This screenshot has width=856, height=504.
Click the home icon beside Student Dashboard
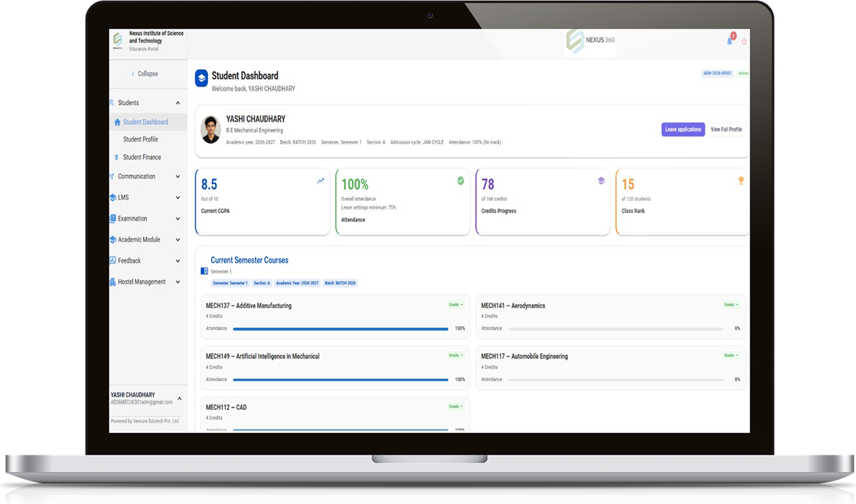point(117,122)
